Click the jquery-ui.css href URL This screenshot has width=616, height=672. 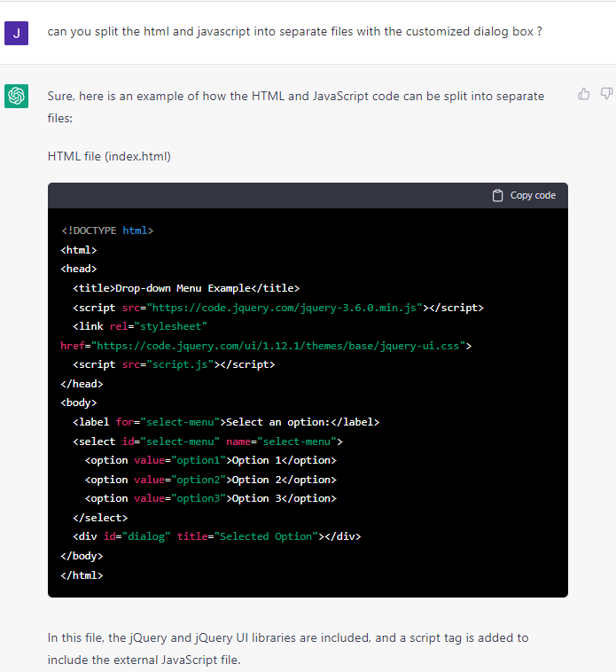tap(278, 346)
